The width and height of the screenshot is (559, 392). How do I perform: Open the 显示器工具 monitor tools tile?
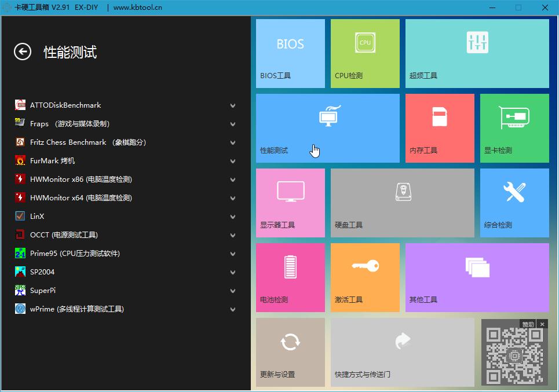pos(290,203)
